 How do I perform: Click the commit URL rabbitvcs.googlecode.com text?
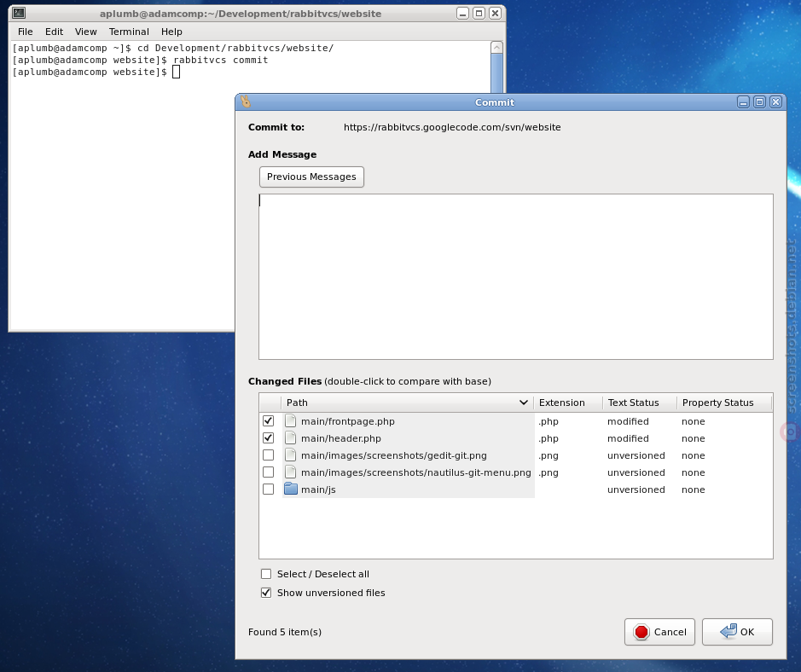[x=452, y=127]
